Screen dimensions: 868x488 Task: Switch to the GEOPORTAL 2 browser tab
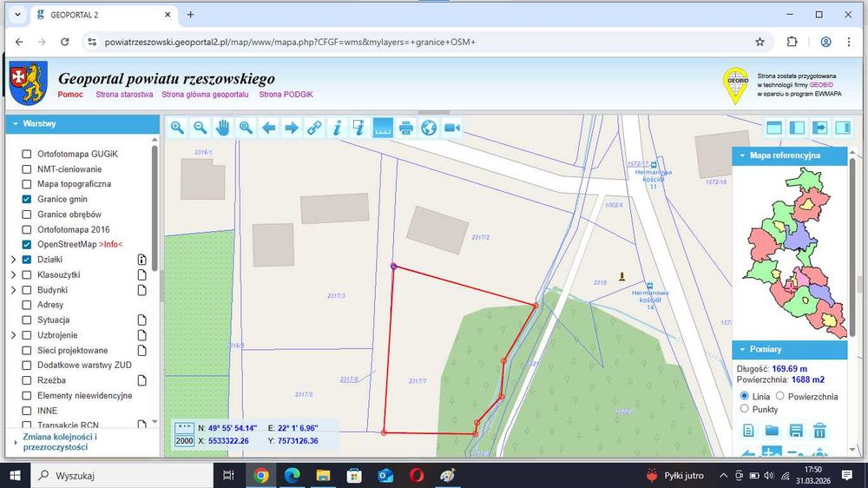point(103,15)
